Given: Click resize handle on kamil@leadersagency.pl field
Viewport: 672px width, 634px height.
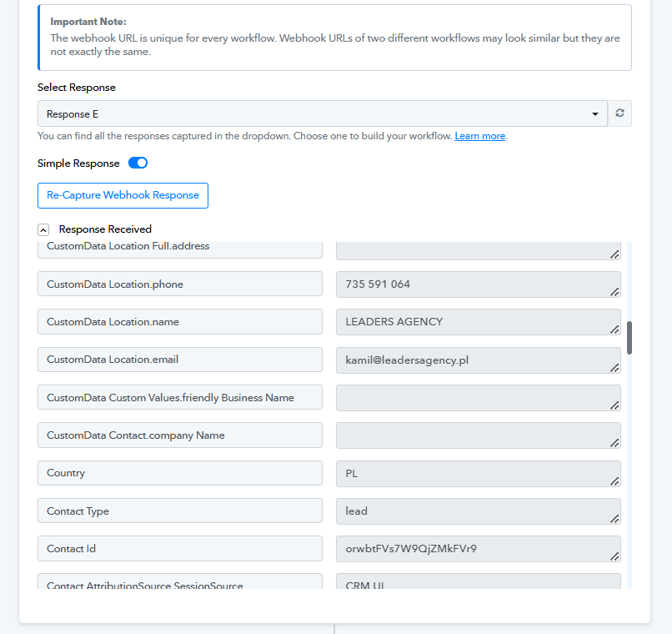Looking at the screenshot, I should click(x=614, y=367).
